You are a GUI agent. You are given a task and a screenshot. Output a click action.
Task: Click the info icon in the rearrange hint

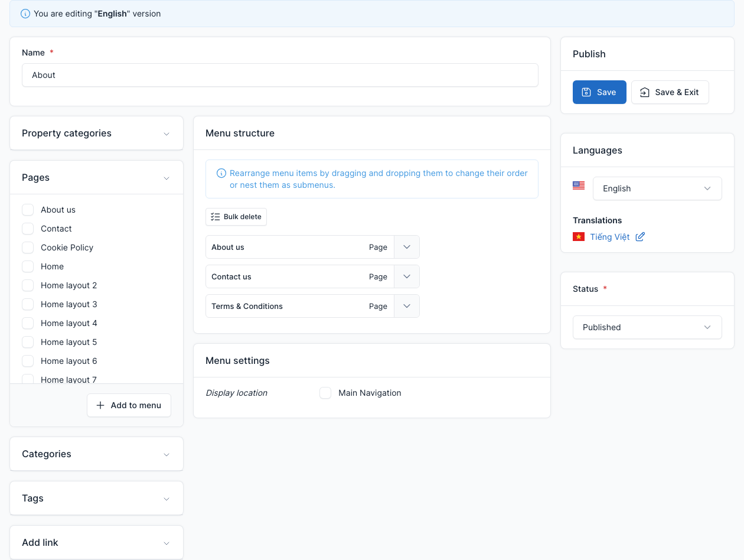(x=221, y=173)
